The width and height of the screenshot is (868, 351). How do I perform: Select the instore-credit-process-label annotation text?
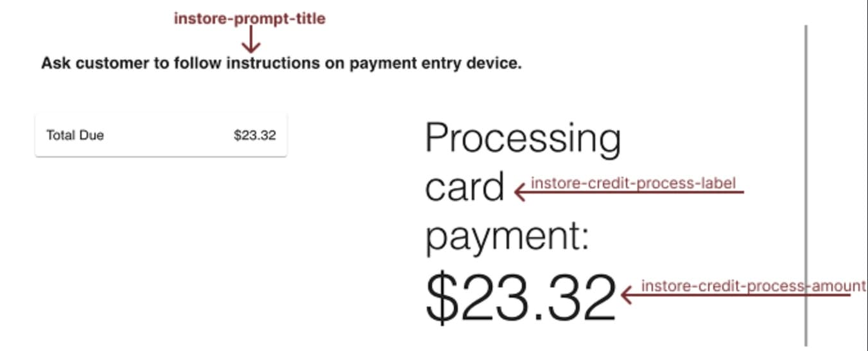(x=633, y=183)
